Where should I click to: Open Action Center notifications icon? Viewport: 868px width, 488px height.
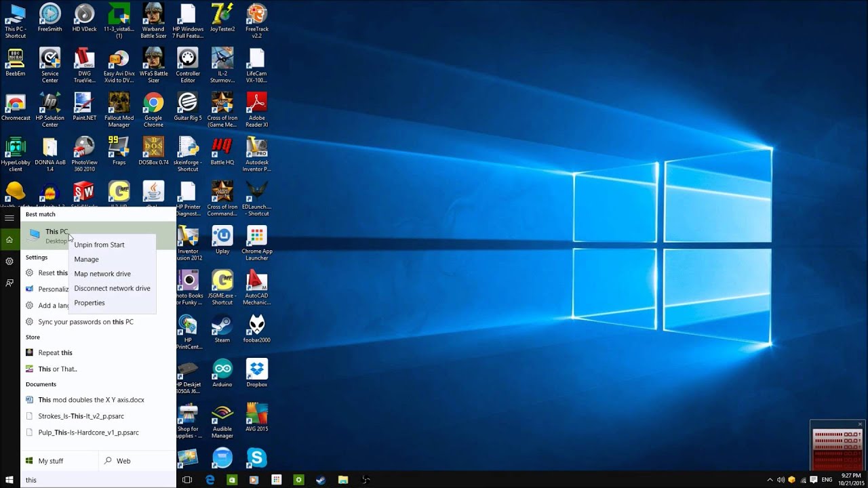coord(814,480)
